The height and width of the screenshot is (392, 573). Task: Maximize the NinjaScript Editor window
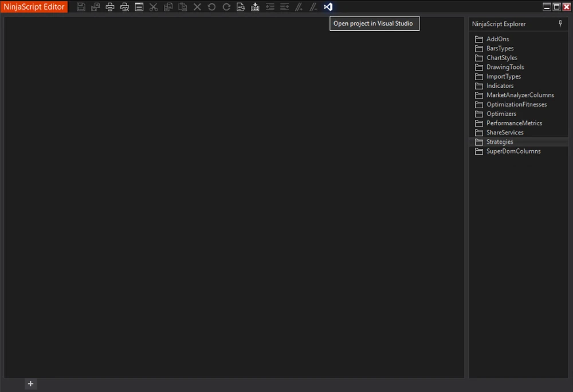coord(556,7)
